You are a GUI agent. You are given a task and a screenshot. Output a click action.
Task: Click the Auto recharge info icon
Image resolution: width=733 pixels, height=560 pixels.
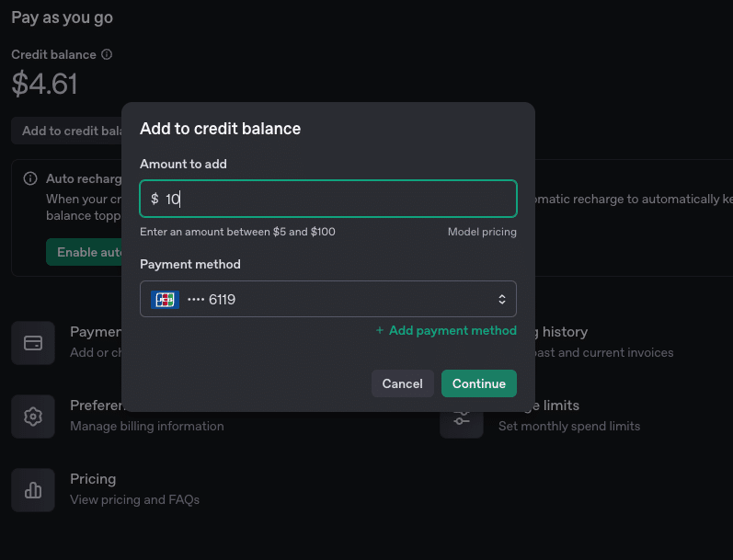pos(30,178)
